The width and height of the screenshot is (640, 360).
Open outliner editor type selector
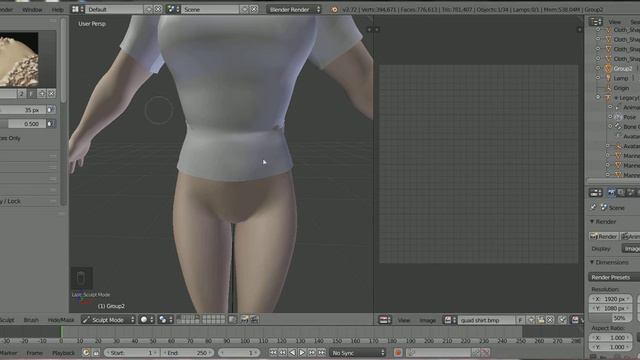pos(596,22)
